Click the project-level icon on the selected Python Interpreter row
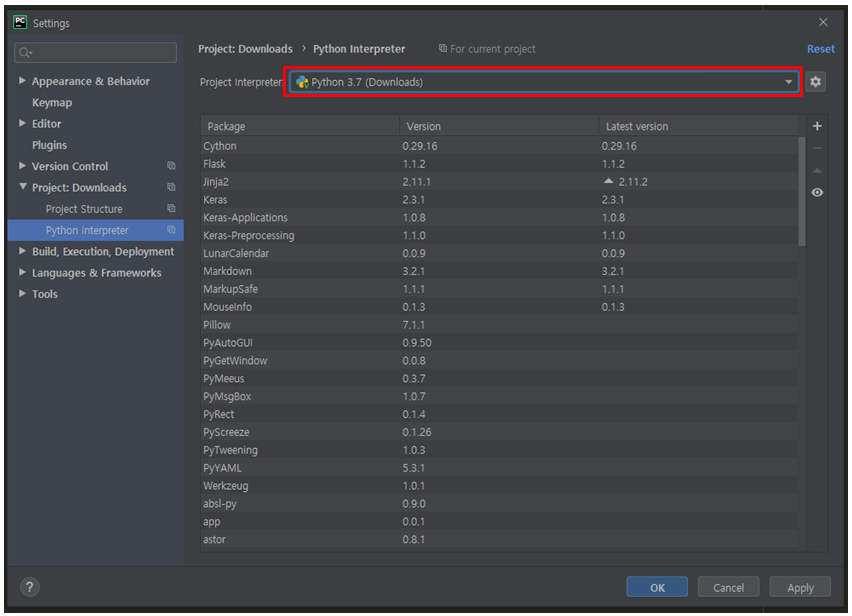852x616 pixels. 171,229
